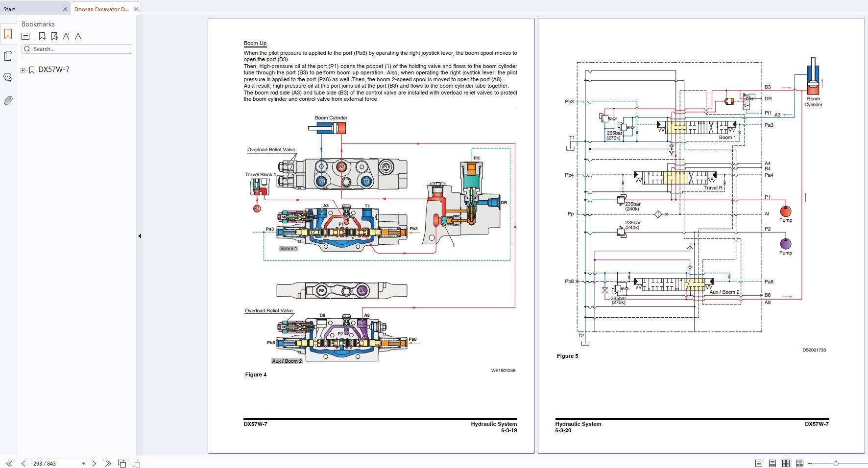This screenshot has width=868, height=468.
Task: Collapse the bookmarks side panel arrow
Action: point(140,236)
